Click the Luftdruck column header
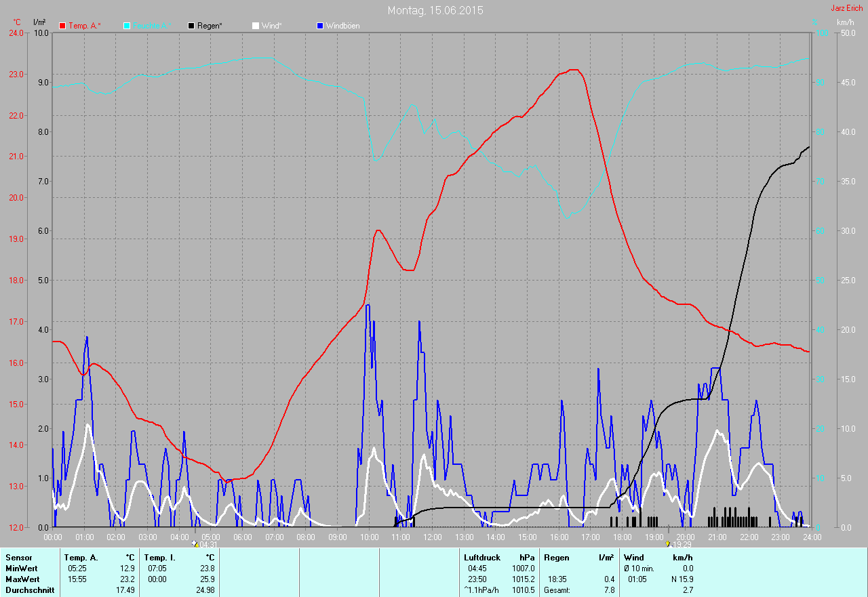Image resolution: width=868 pixels, height=597 pixels. click(x=482, y=557)
